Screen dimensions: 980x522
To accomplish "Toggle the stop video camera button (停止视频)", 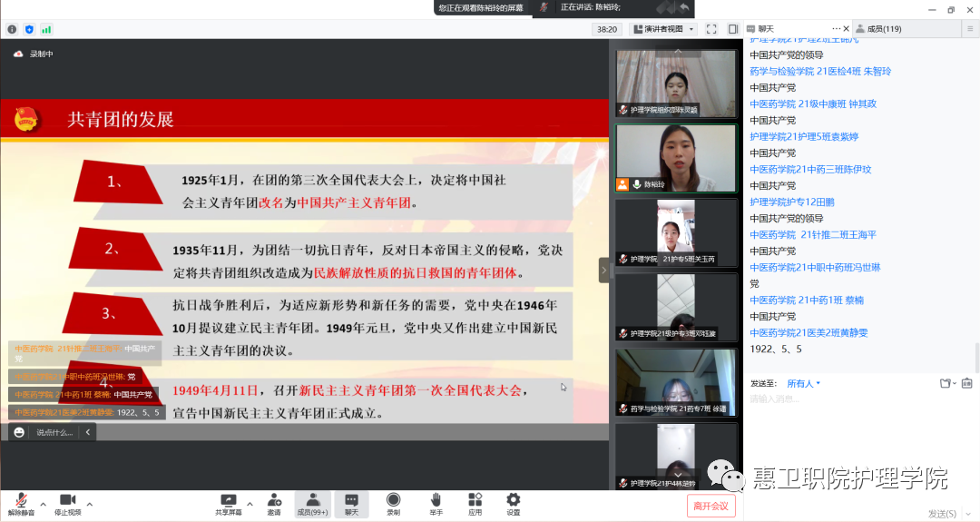I will (x=67, y=502).
